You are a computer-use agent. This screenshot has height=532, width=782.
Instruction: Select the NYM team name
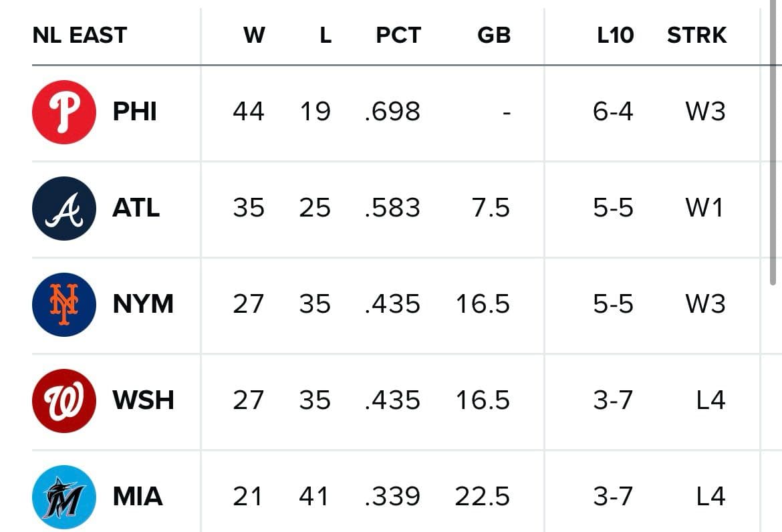pos(143,304)
